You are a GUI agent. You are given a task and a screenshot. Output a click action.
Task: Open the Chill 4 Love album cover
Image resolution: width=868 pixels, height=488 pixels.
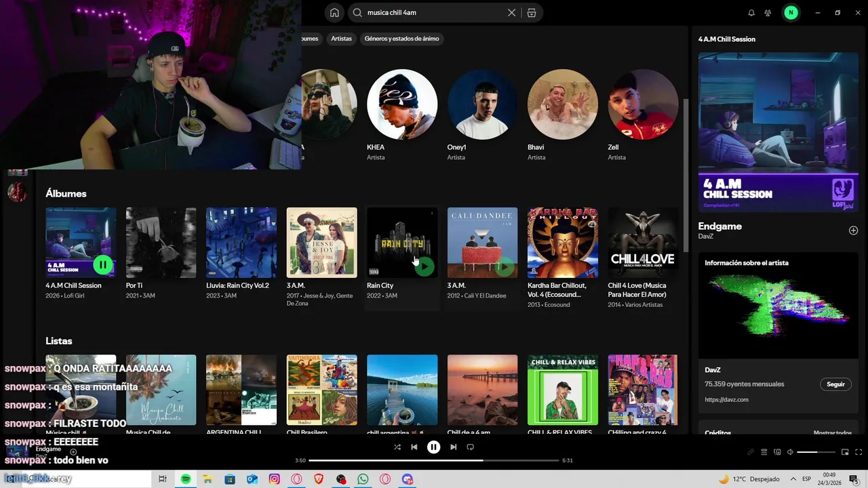pos(643,243)
